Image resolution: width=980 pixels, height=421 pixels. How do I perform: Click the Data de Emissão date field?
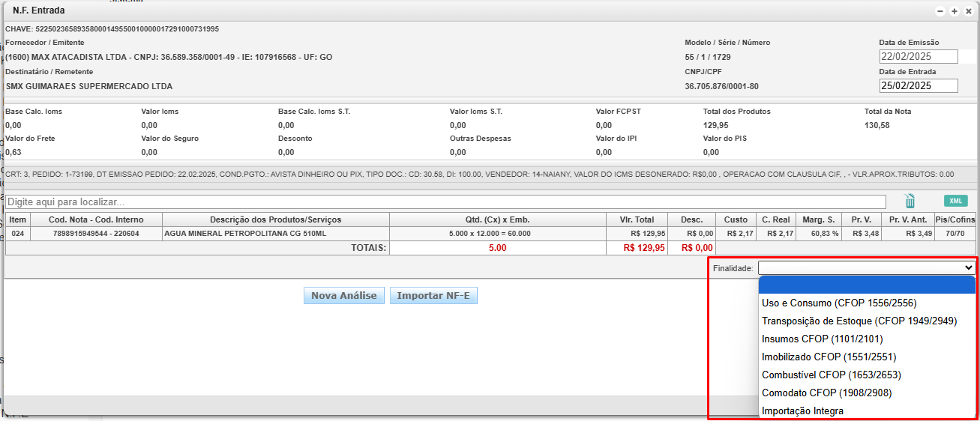(x=919, y=57)
